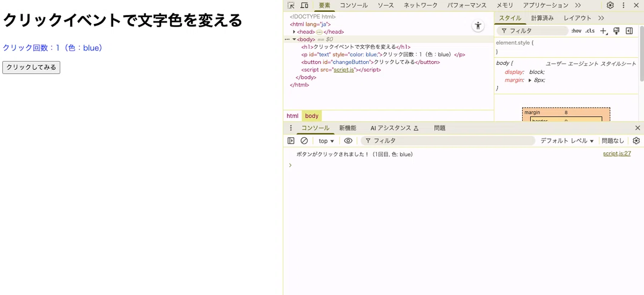Open the 問題 drawer tab
The height and width of the screenshot is (295, 644).
(440, 128)
